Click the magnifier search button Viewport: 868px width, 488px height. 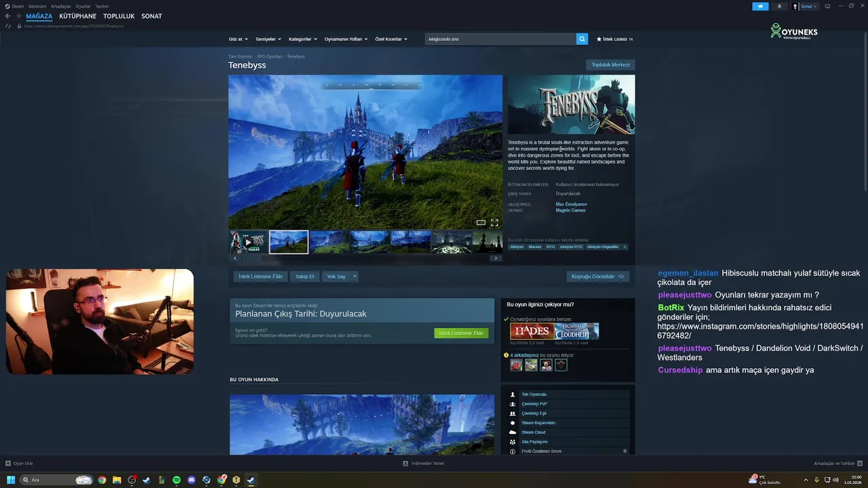pos(582,39)
